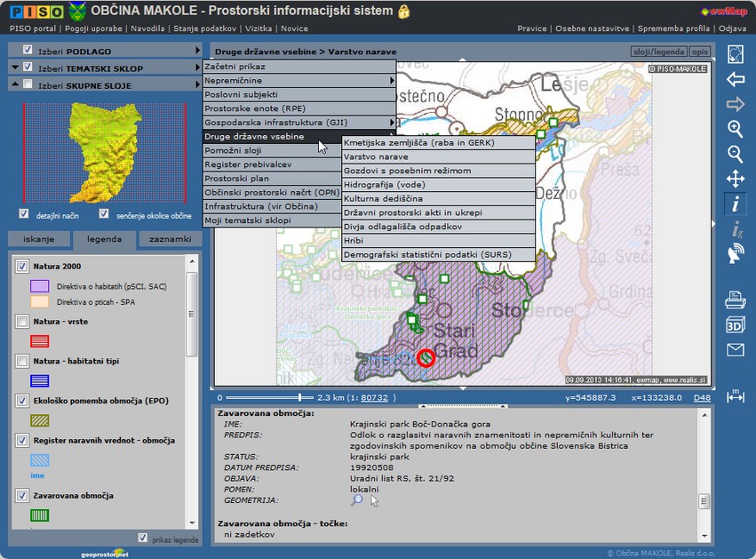Collapse the TEMATSKI SKLOP section triangle
Viewport: 756px width, 559px height.
pyautogui.click(x=14, y=68)
